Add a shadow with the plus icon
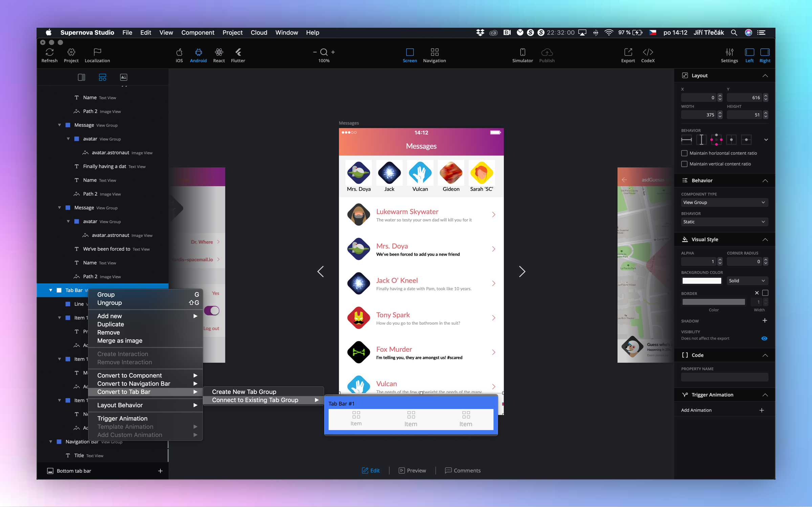The height and width of the screenshot is (507, 812). point(764,320)
